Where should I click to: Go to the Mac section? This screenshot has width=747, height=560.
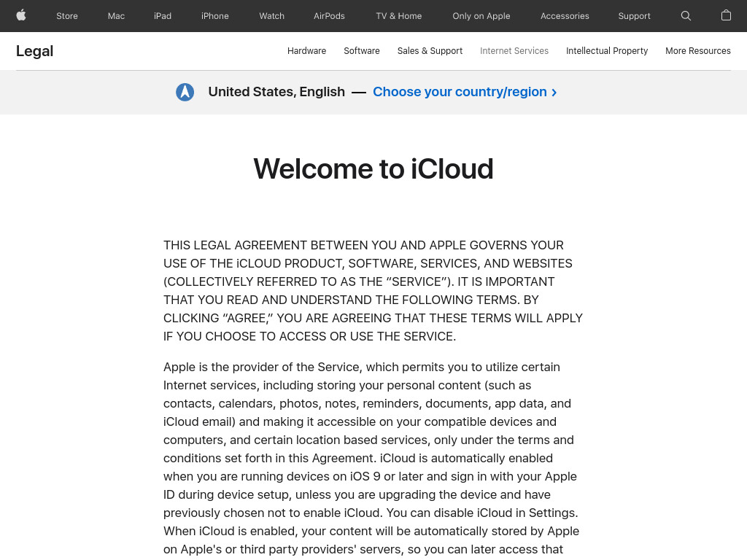[116, 16]
